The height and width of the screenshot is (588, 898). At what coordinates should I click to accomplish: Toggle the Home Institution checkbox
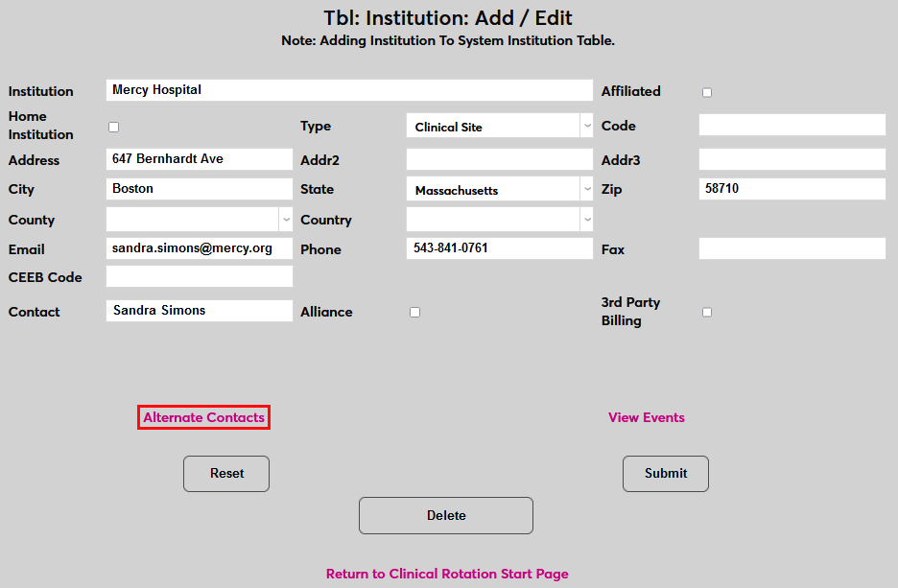pyautogui.click(x=114, y=127)
